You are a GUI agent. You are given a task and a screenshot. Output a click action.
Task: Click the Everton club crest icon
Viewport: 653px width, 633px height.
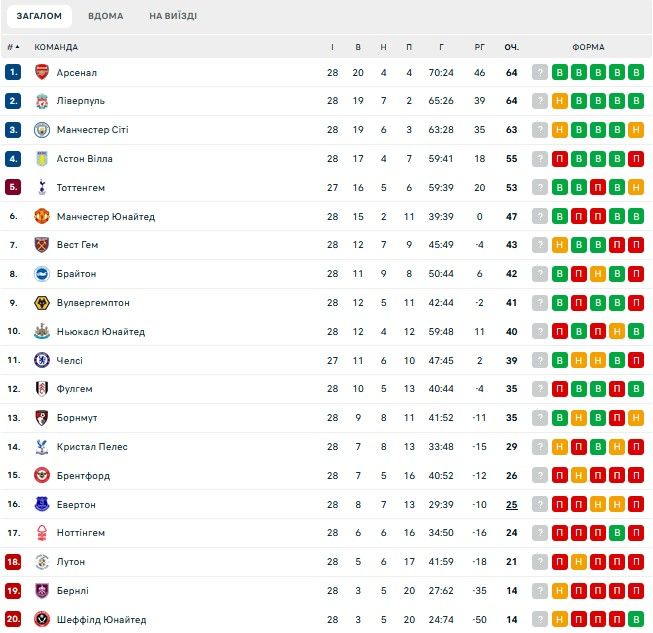(41, 505)
